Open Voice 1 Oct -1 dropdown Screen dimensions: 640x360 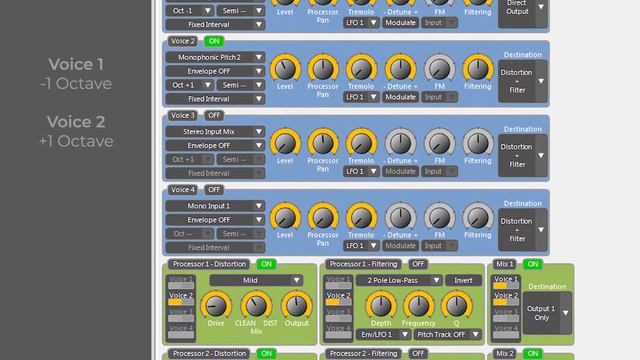pos(189,11)
